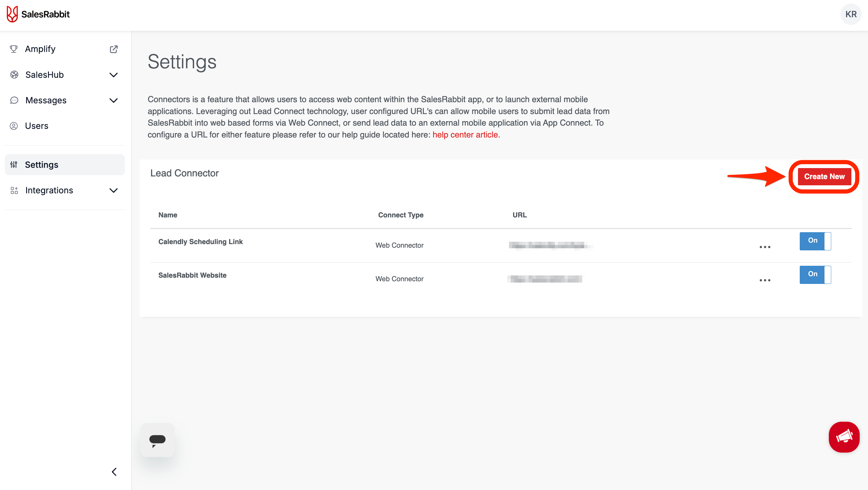Screen dimensions: 868x490
Task: Click the Calendly Scheduling Link name
Action: click(200, 242)
